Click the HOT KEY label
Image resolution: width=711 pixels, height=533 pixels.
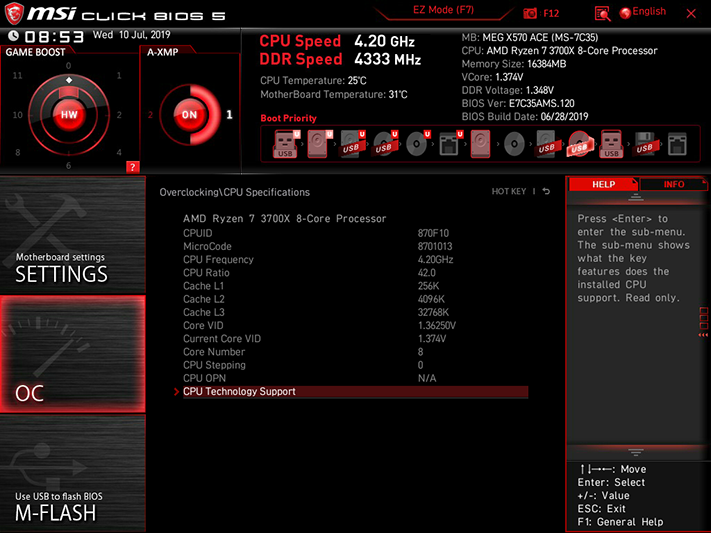tap(509, 191)
